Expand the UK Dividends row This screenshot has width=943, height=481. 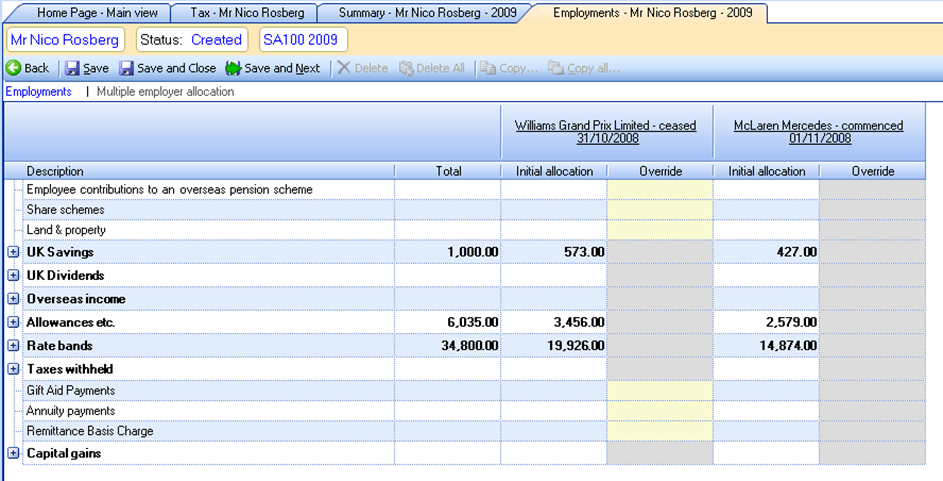click(13, 275)
